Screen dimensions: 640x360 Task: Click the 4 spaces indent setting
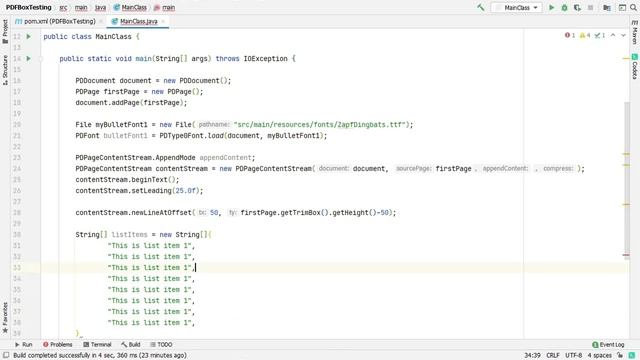tap(599, 355)
